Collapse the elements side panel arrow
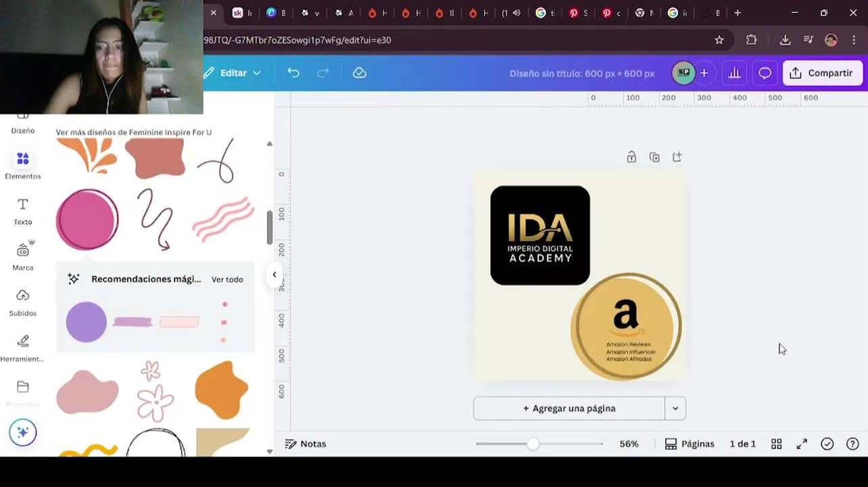Screen dimensions: 868x487 click(274, 275)
